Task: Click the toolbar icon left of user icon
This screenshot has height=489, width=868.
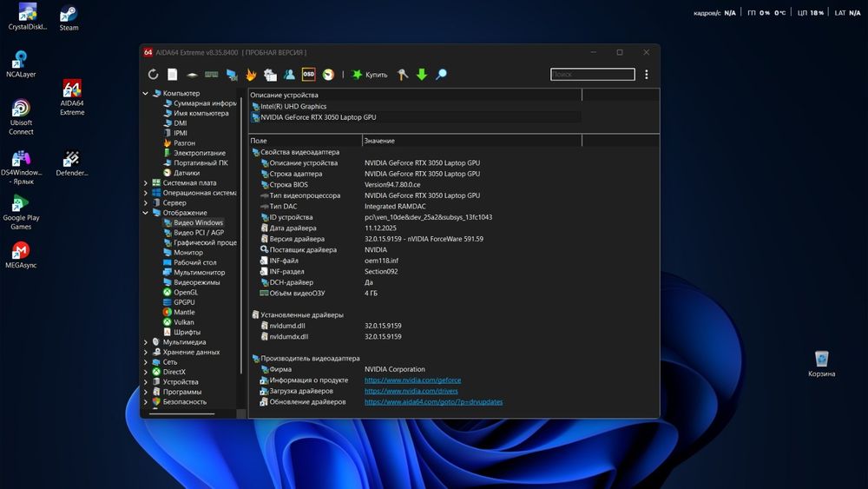Action: [270, 74]
